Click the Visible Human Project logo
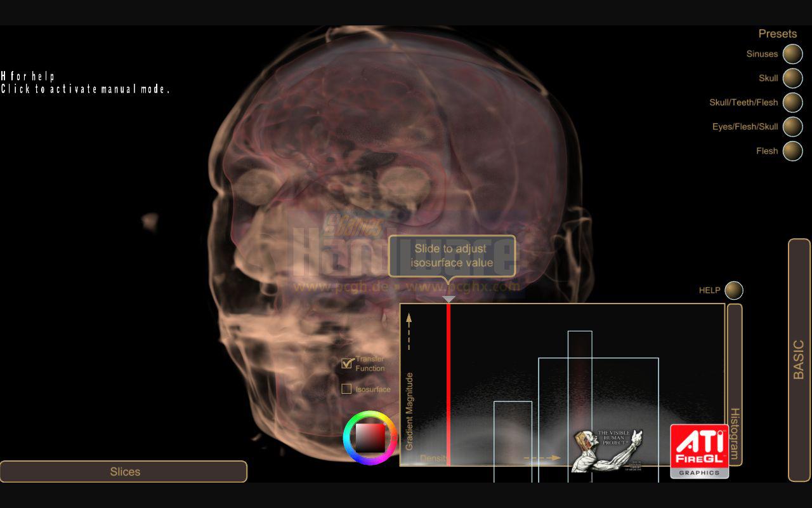This screenshot has width=812, height=508. coord(607,451)
